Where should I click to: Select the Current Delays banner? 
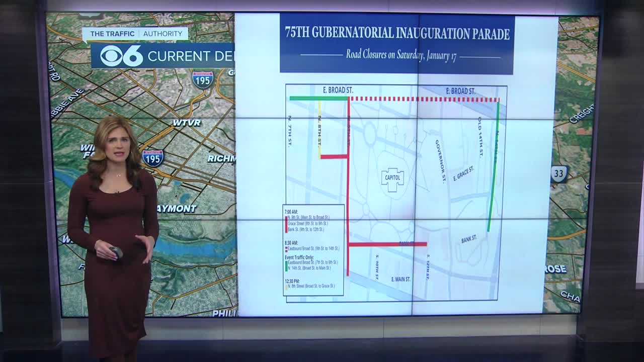[191, 56]
